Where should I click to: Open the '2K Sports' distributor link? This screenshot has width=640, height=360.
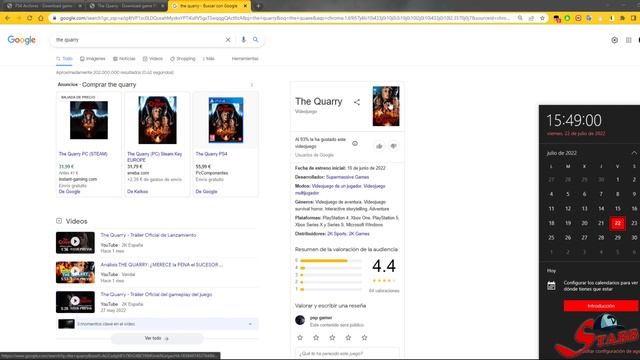pyautogui.click(x=337, y=234)
